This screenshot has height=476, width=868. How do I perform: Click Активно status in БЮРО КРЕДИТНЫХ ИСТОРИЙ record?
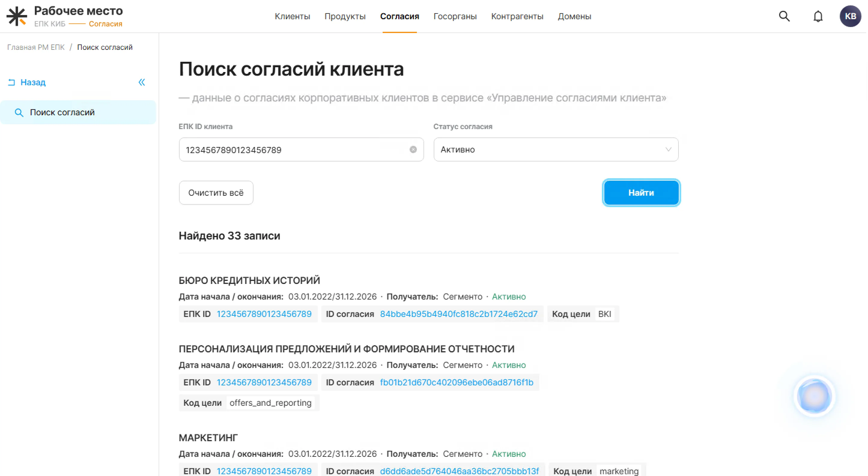coord(509,297)
